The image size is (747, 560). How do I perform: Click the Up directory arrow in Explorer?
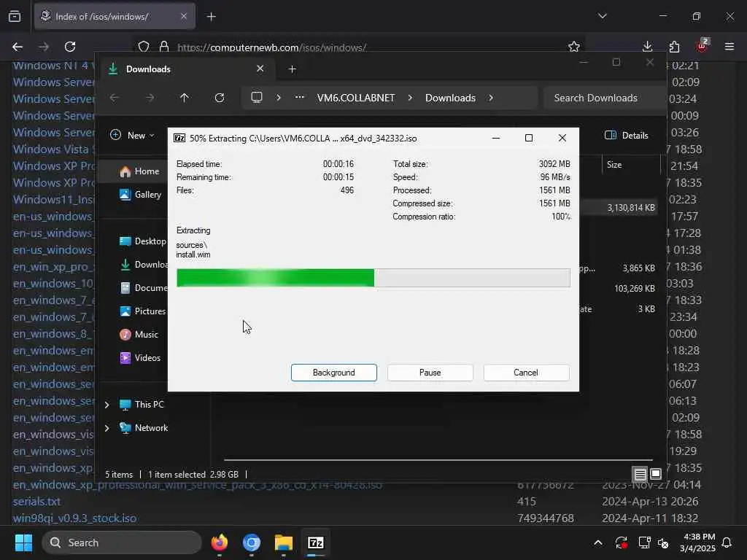[x=185, y=98]
